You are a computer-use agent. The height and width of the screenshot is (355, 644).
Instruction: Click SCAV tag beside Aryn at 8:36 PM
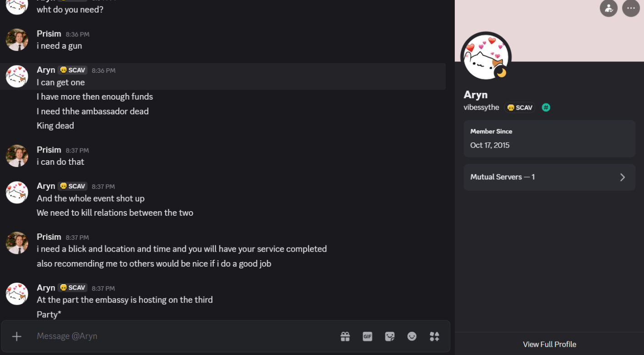tap(72, 70)
